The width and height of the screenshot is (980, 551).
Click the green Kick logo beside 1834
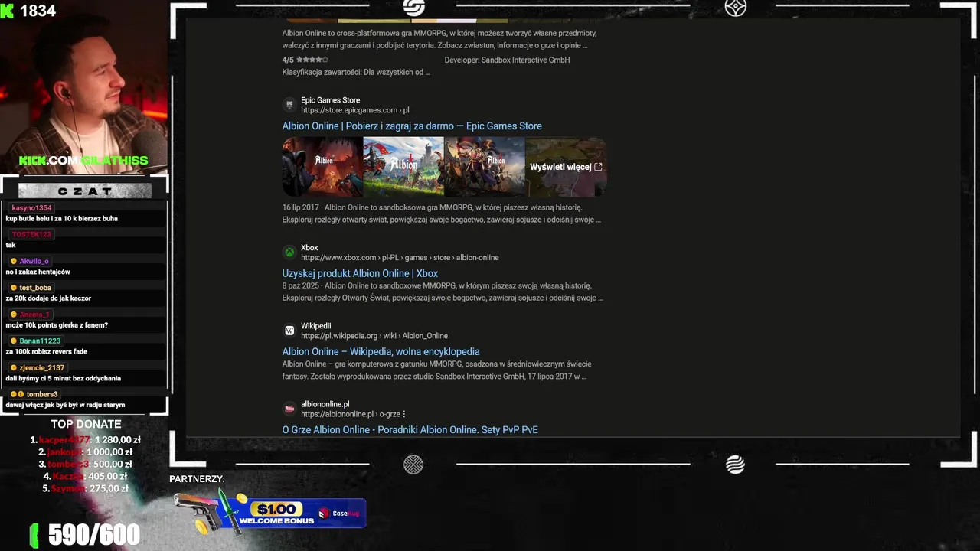tap(7, 11)
